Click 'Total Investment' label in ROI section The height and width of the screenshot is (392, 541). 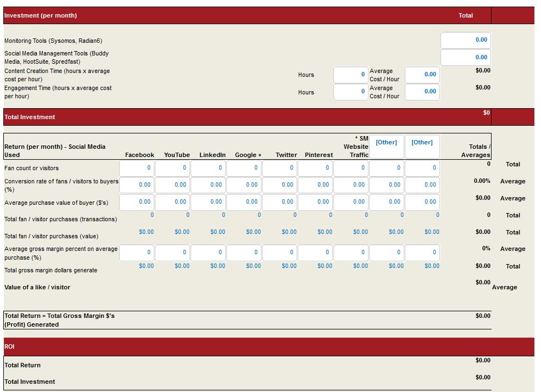(30, 382)
